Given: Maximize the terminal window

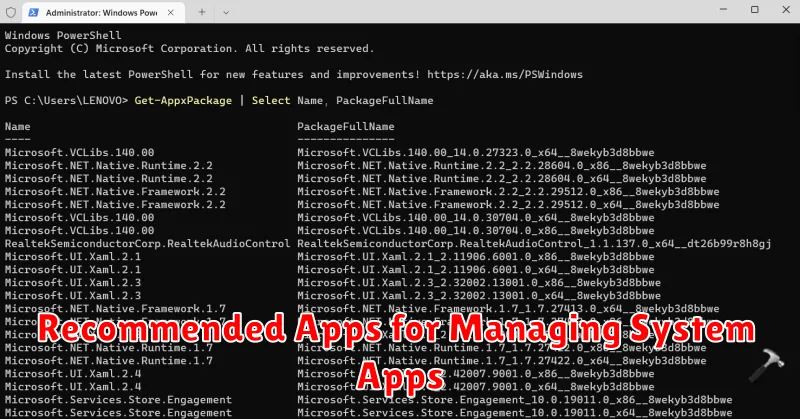Looking at the screenshot, I should coord(755,9).
